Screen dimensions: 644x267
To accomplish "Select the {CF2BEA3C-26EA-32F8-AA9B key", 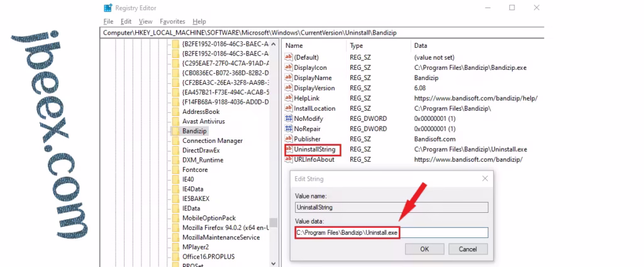I will coord(226,82).
